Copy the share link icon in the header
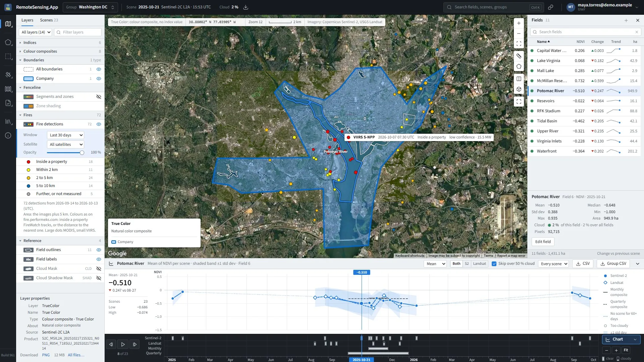 click(550, 7)
